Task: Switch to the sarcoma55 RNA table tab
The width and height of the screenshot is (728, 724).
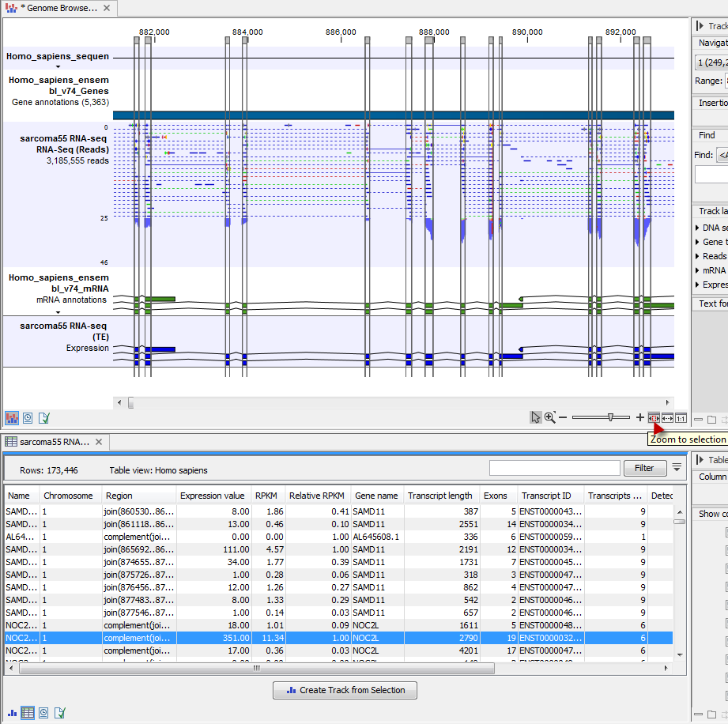Action: [50, 443]
